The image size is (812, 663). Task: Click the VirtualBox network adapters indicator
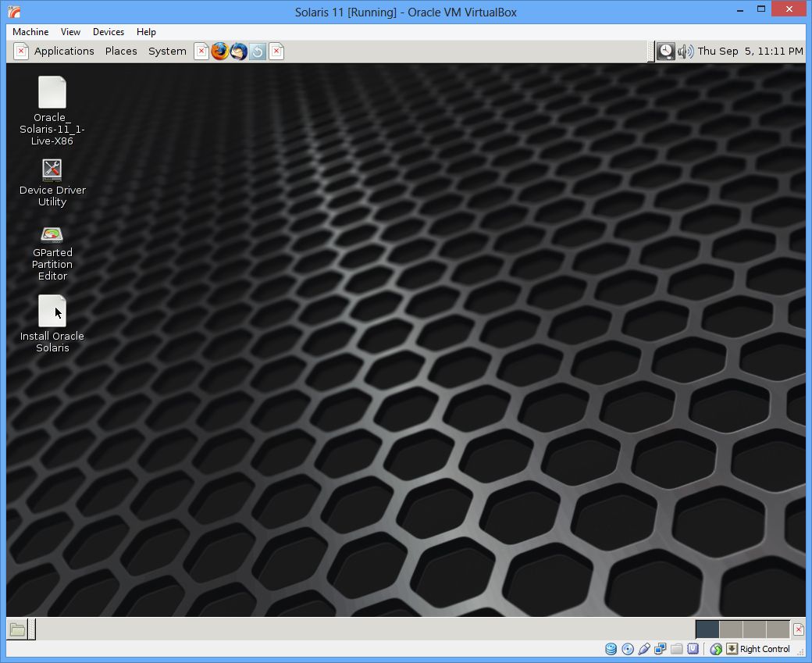tap(661, 649)
